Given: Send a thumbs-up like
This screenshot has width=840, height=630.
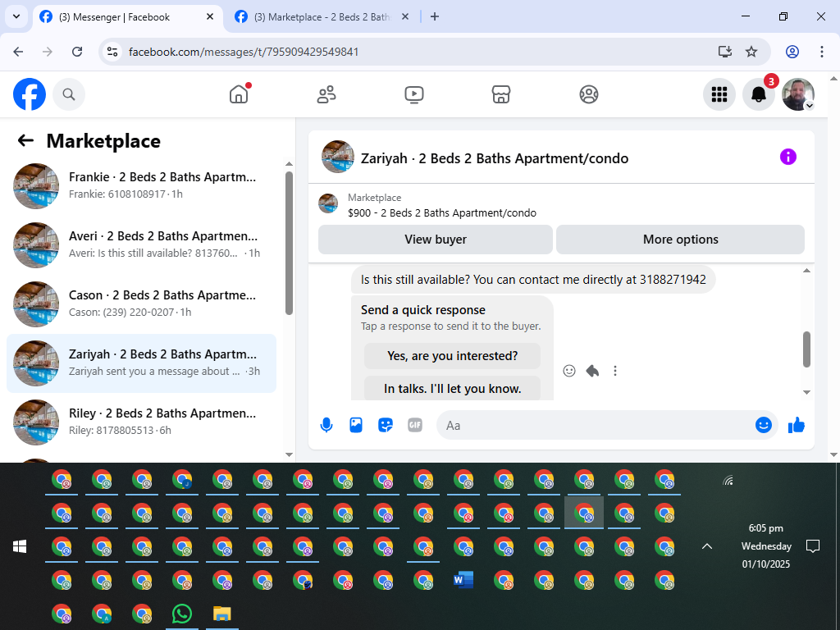Looking at the screenshot, I should coord(797,425).
